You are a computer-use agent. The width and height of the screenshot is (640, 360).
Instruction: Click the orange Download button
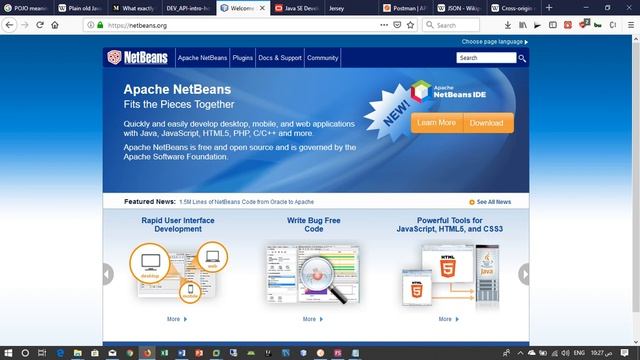click(x=487, y=123)
